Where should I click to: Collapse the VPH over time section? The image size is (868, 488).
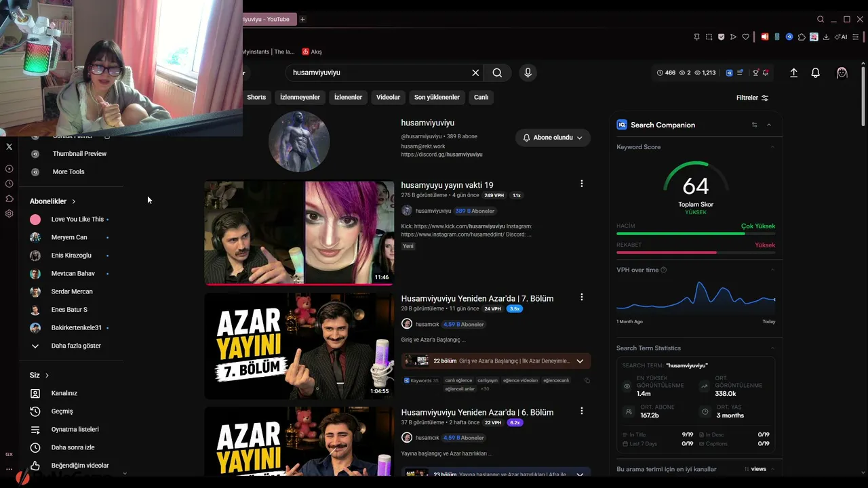(x=772, y=270)
